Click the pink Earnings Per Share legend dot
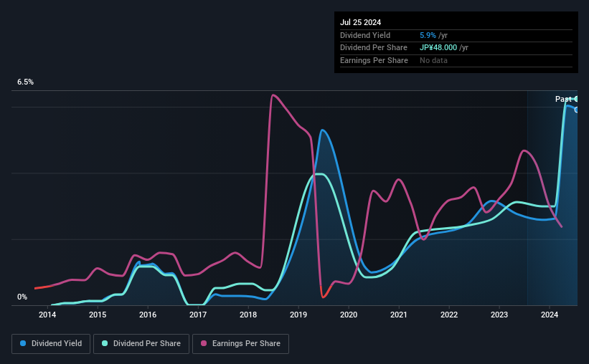The height and width of the screenshot is (364, 589). [x=204, y=343]
